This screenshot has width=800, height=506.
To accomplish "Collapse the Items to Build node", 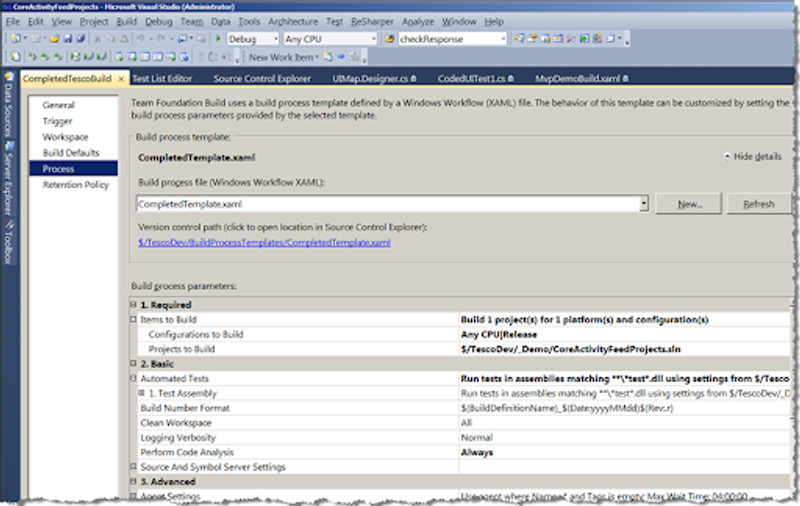I will 134,319.
